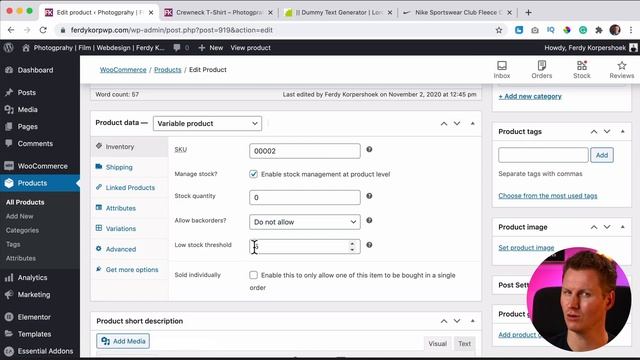Switch to the Advanced tab

click(129, 249)
